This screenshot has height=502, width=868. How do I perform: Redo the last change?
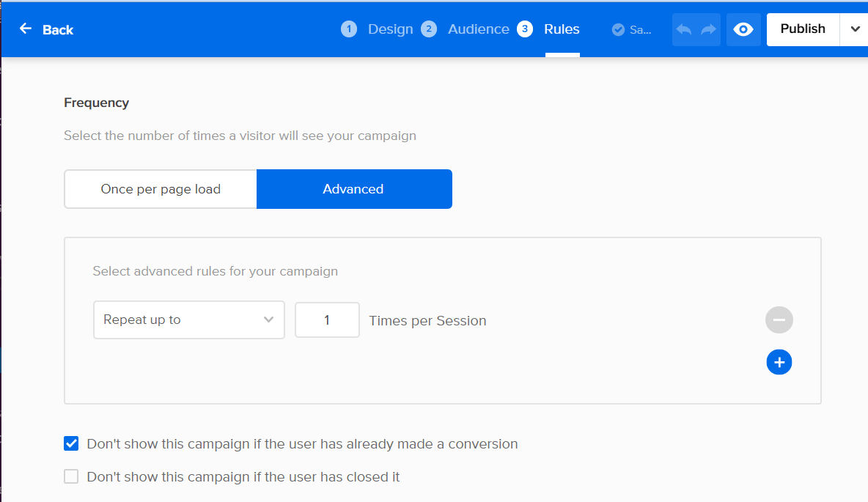click(x=709, y=29)
